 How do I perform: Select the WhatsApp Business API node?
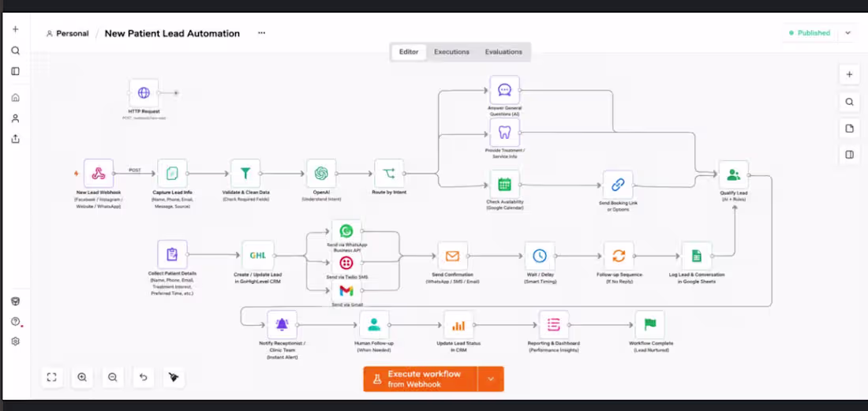[346, 230]
